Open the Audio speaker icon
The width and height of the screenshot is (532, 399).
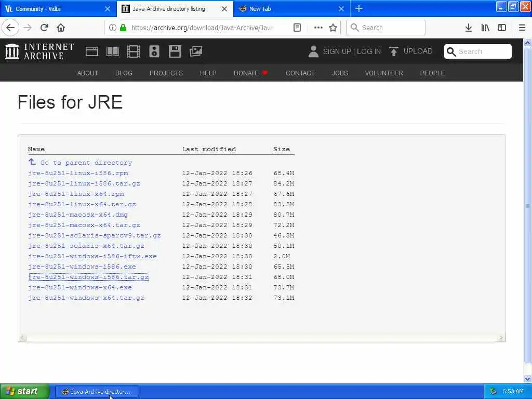(x=154, y=51)
